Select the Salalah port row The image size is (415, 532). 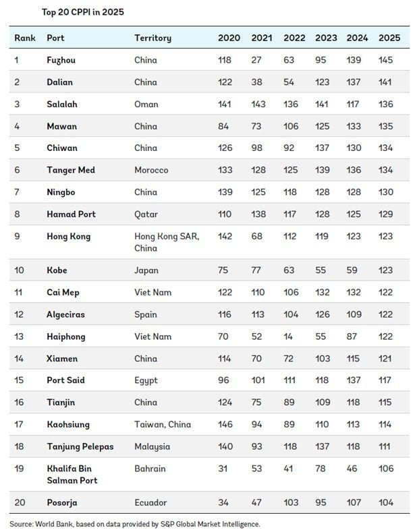pyautogui.click(x=209, y=104)
